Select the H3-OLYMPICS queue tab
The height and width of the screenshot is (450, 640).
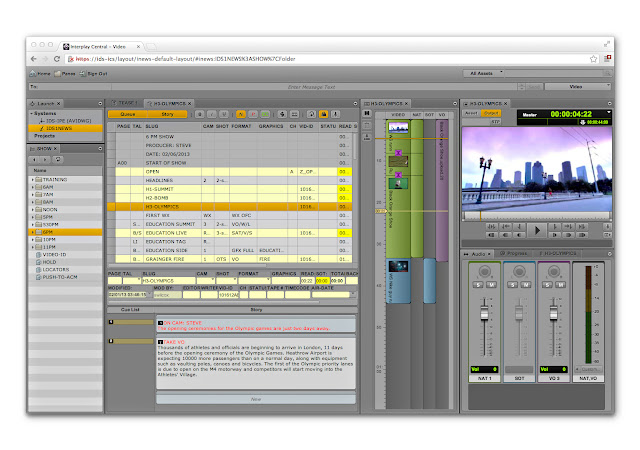[169, 103]
